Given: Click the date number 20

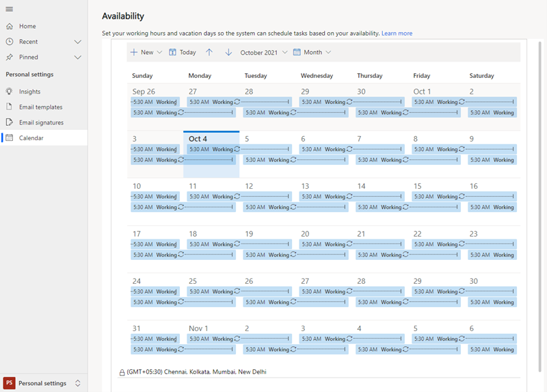Looking at the screenshot, I should (305, 234).
